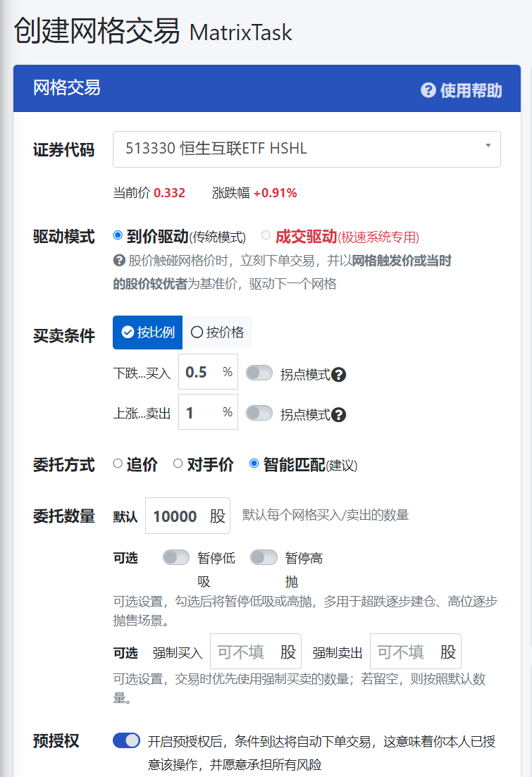Click the 默认 委托数量 input field
Viewport: 532px width, 777px height.
coord(177,516)
